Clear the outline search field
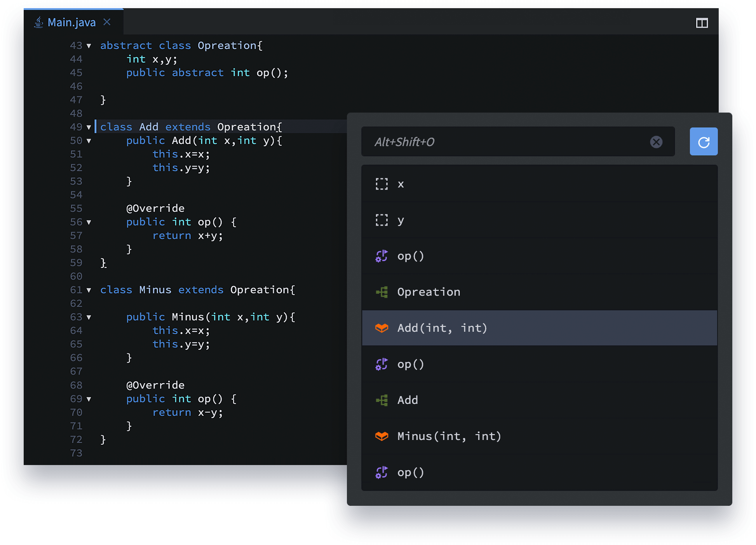Screen dimensions: 756x545 coord(656,142)
